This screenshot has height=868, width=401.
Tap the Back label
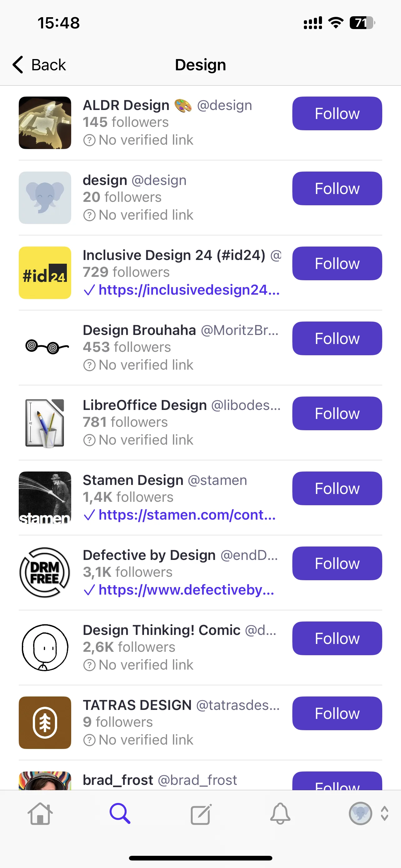(48, 65)
